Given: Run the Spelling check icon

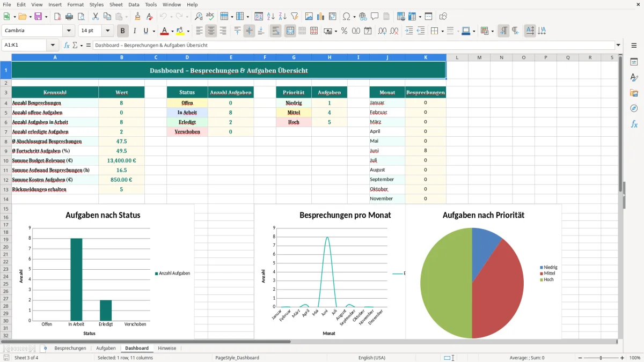Looking at the screenshot, I should 210,17.
